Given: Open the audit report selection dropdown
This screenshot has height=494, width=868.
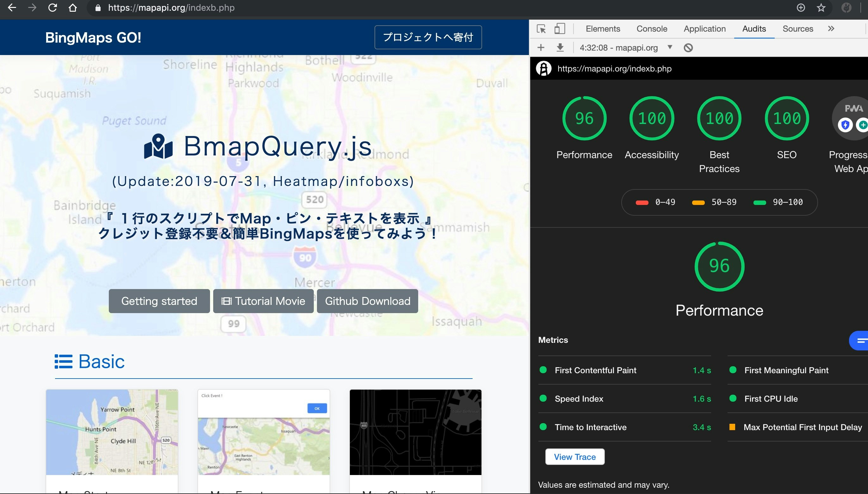Looking at the screenshot, I should tap(626, 47).
